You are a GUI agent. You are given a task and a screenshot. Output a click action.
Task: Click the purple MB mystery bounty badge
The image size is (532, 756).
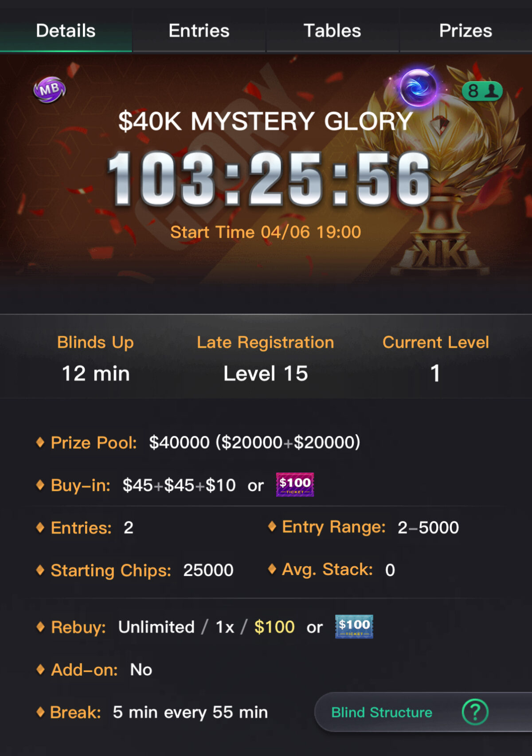[x=49, y=90]
